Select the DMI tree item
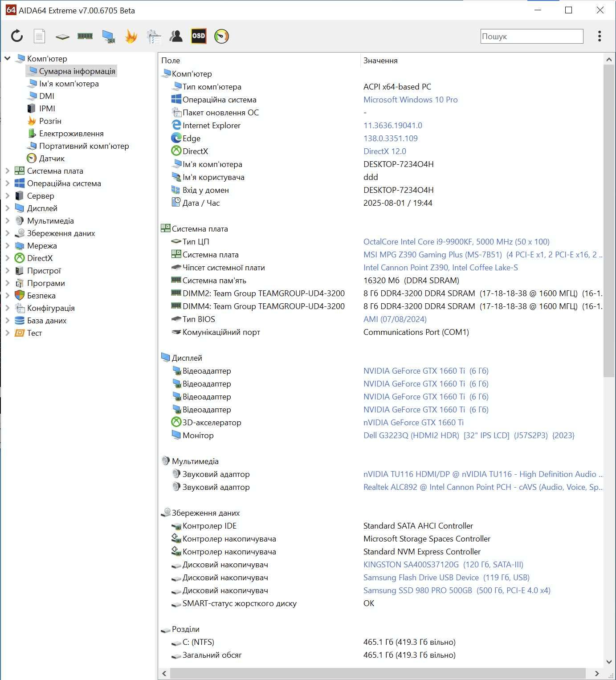 point(47,96)
